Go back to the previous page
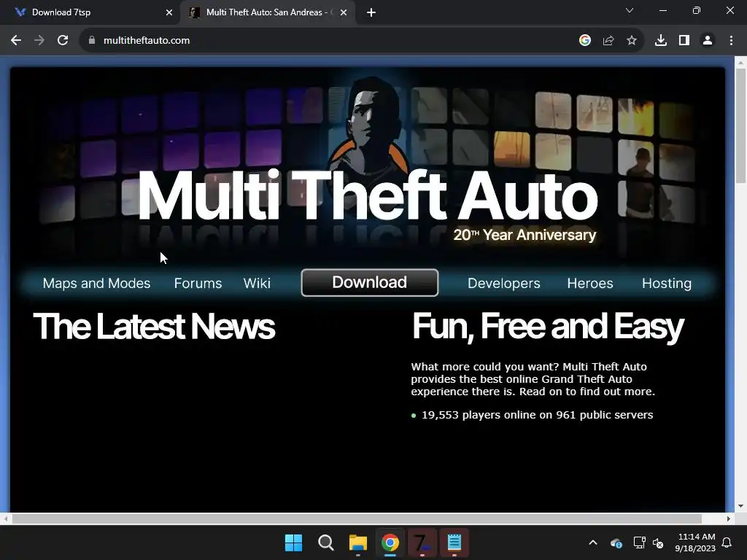 coord(16,41)
